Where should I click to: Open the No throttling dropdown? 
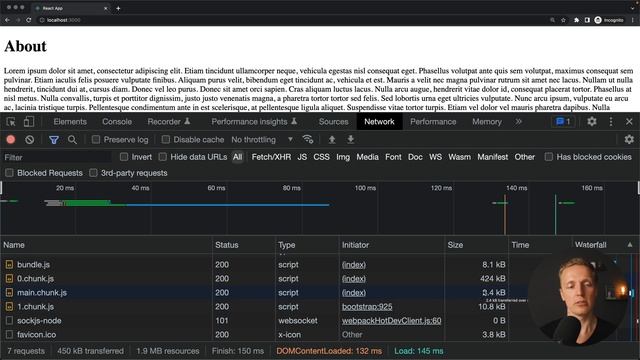coord(262,140)
